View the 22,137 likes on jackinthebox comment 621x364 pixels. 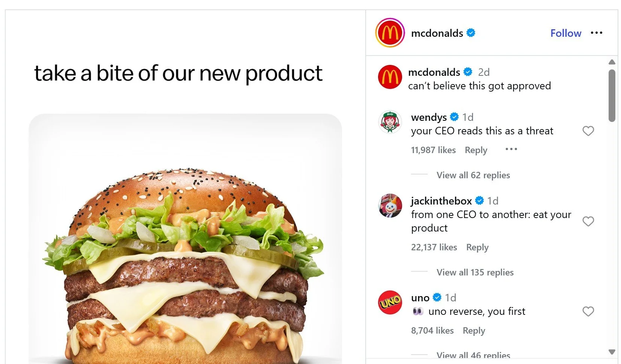pyautogui.click(x=434, y=247)
